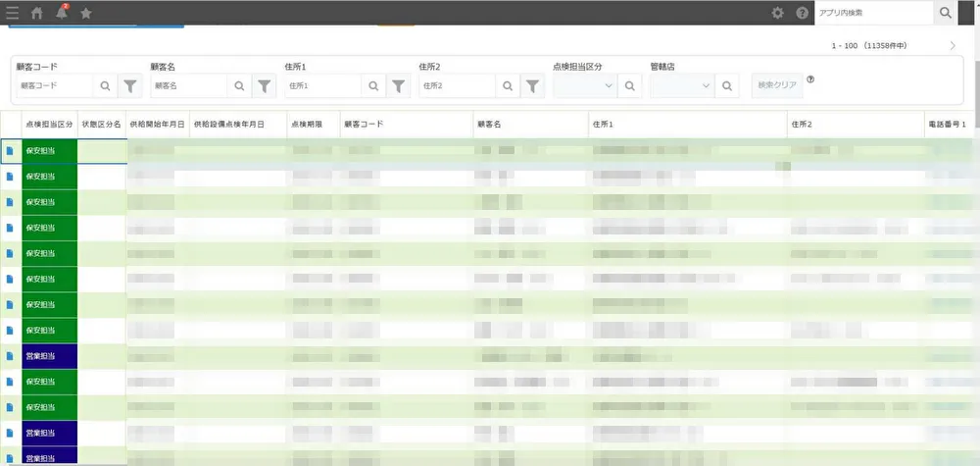Image resolution: width=980 pixels, height=466 pixels.
Task: Go to next page of records
Action: (953, 46)
